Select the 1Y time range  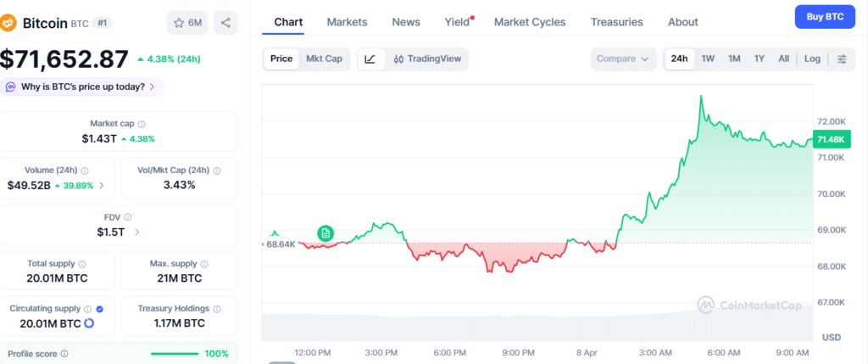point(759,59)
